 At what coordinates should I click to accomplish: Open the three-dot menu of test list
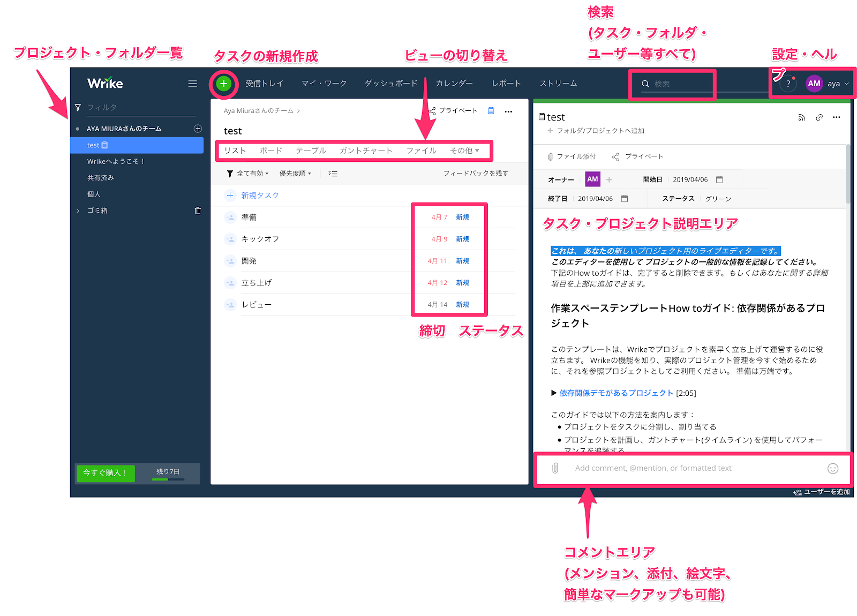508,111
